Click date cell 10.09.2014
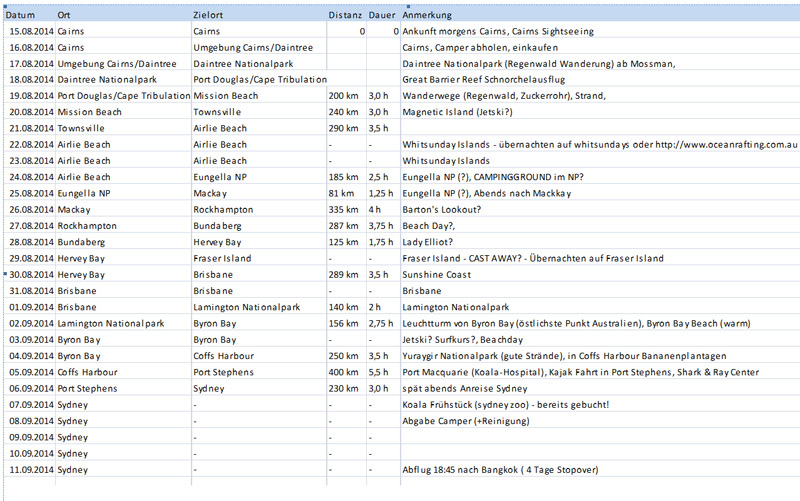The height and width of the screenshot is (501, 800). coord(31,454)
